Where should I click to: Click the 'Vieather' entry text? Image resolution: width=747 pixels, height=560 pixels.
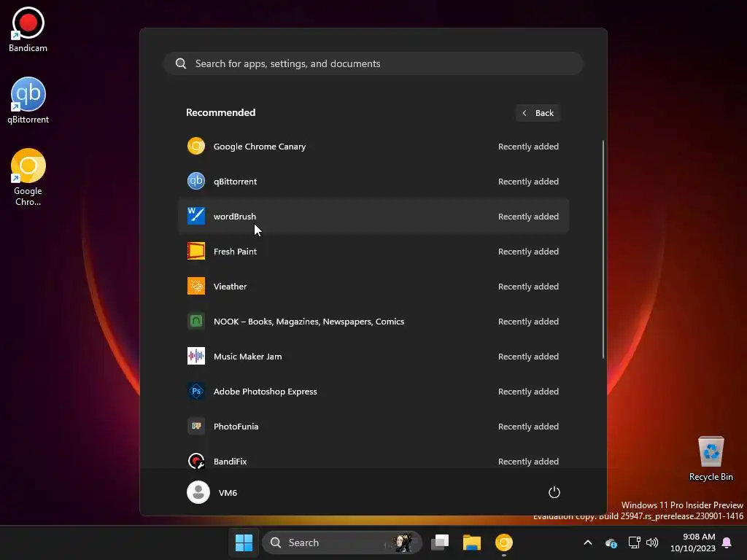pyautogui.click(x=230, y=286)
